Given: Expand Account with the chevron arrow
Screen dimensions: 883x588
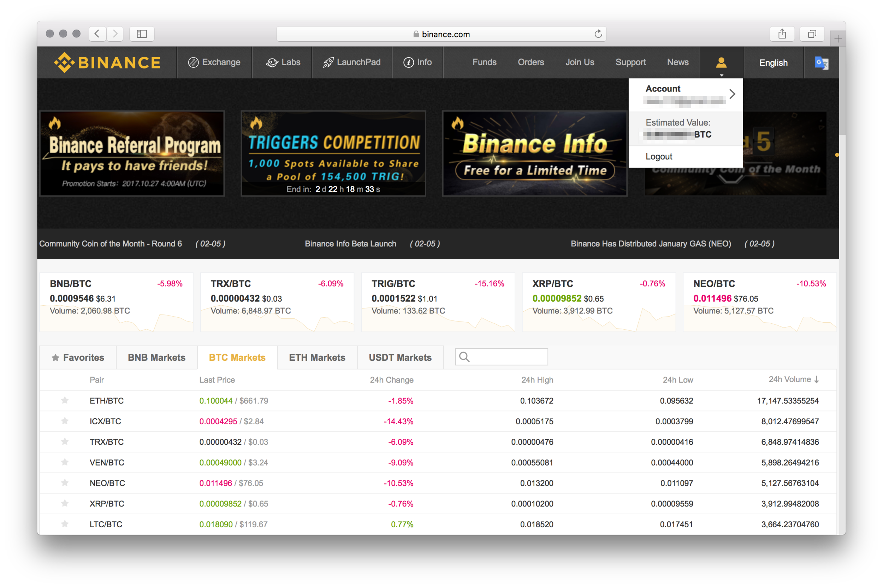Looking at the screenshot, I should (732, 94).
